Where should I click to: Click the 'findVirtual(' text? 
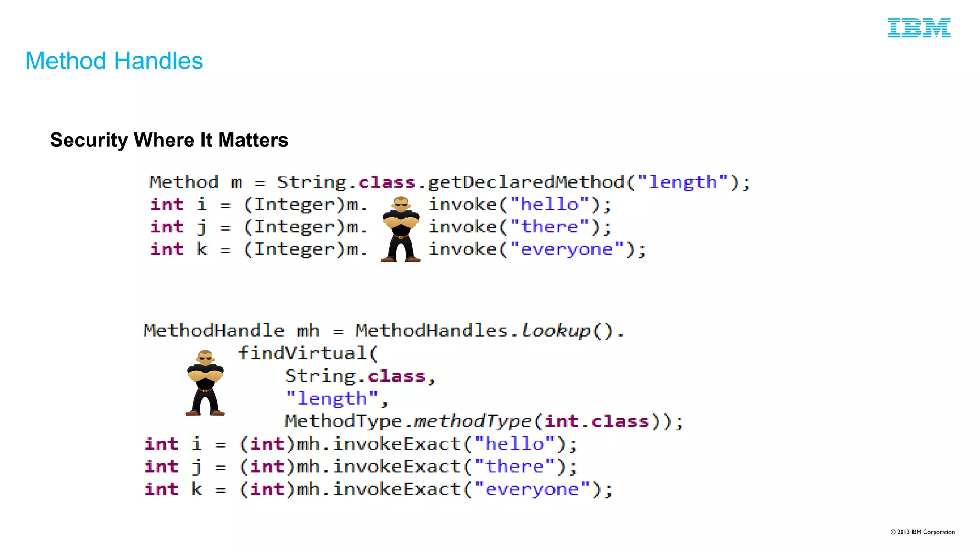(x=308, y=353)
